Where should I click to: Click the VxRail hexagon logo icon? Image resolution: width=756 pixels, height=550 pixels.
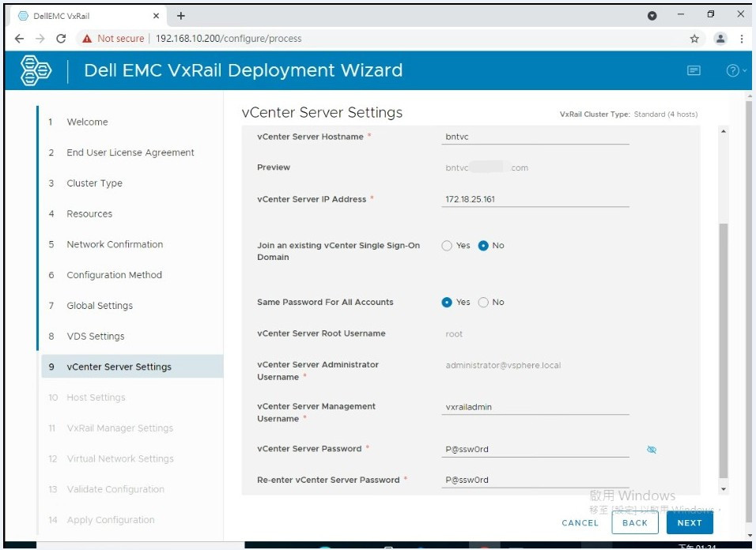click(x=36, y=70)
